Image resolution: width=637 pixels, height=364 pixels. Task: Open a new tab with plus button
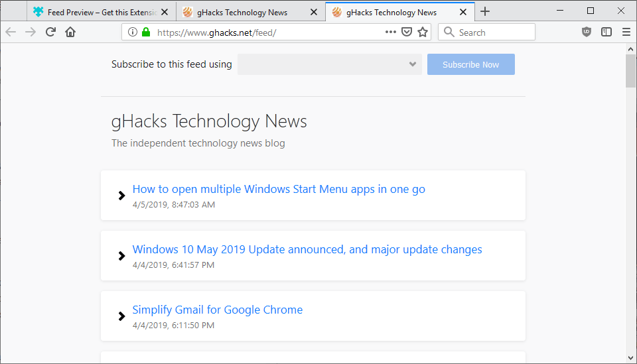tap(485, 12)
